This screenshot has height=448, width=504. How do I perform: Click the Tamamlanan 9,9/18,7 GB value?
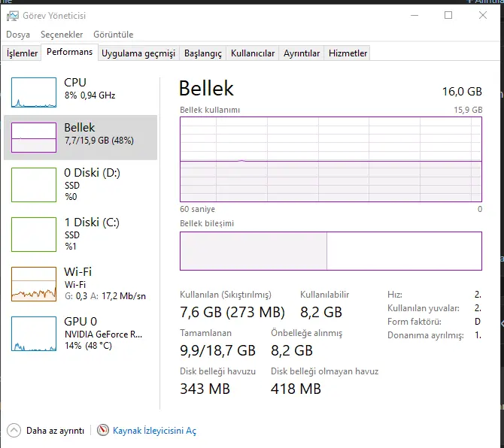[217, 350]
